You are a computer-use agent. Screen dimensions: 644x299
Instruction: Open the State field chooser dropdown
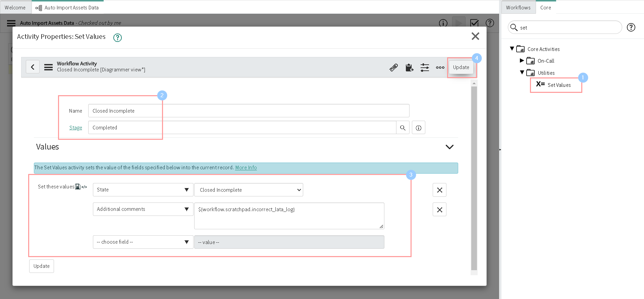coord(143,190)
